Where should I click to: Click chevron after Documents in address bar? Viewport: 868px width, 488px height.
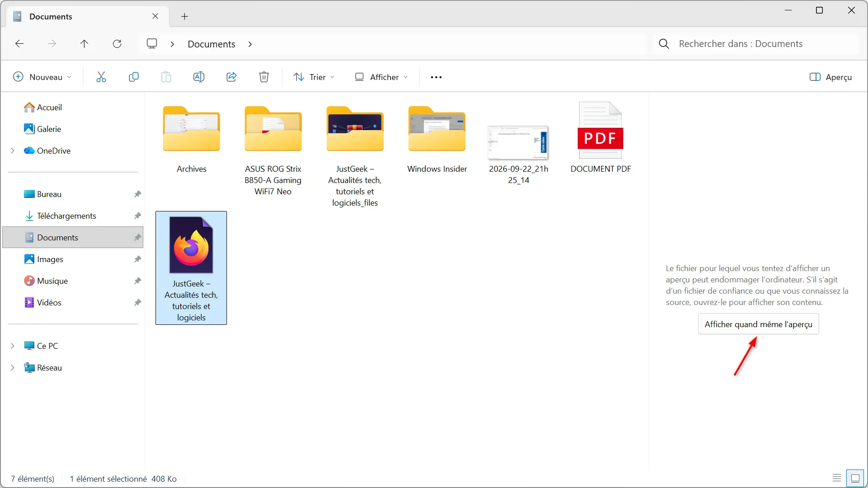coord(250,44)
